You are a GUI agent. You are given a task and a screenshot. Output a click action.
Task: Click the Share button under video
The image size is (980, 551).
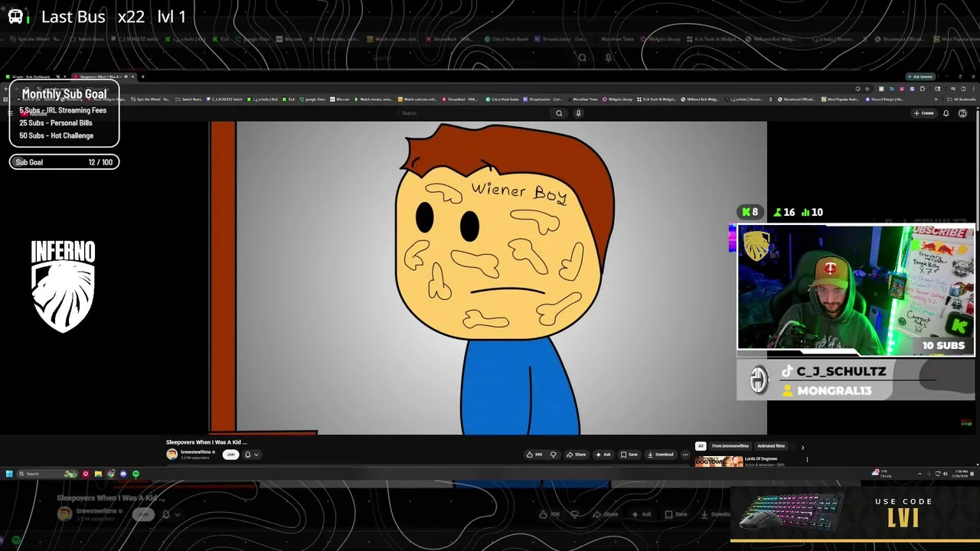(x=576, y=455)
